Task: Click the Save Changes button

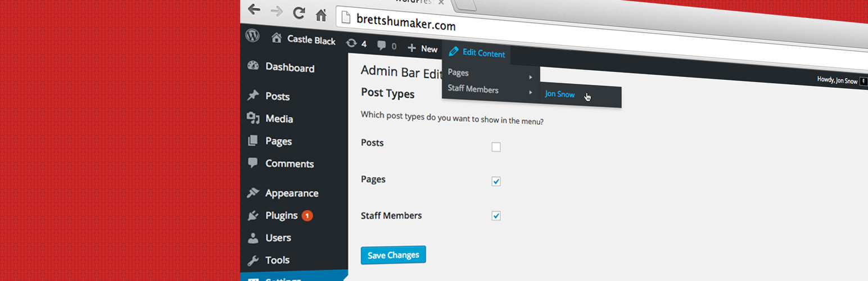Action: point(394,255)
